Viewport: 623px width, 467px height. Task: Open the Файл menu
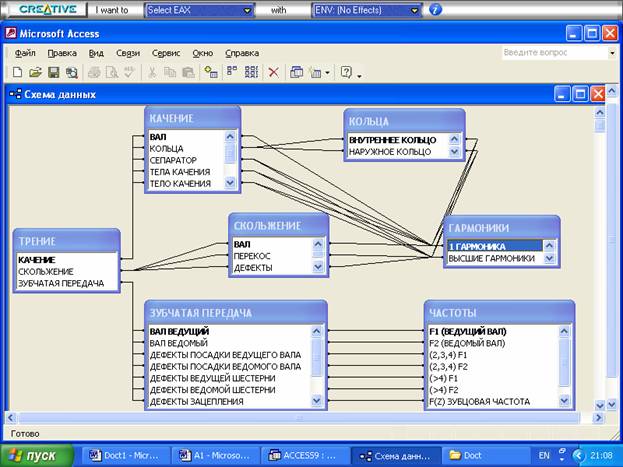[x=25, y=53]
